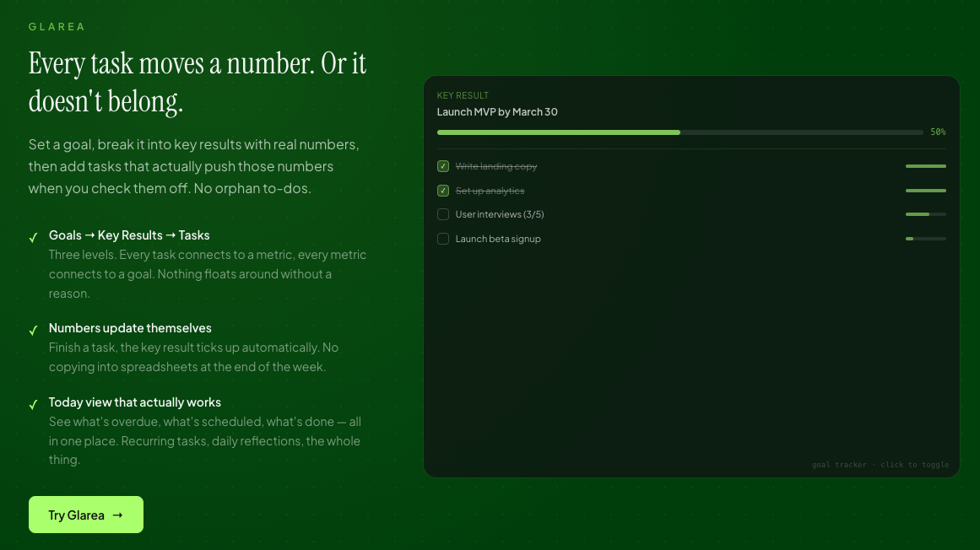Click the Write landing copy progress bar
Viewport: 980px width, 550px height.
[926, 166]
